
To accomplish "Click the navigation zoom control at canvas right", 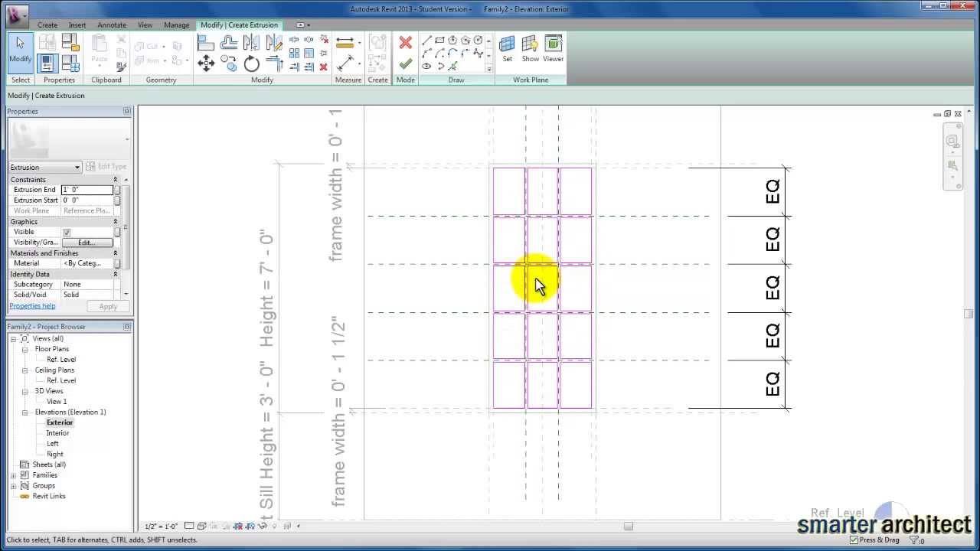I will 952,165.
